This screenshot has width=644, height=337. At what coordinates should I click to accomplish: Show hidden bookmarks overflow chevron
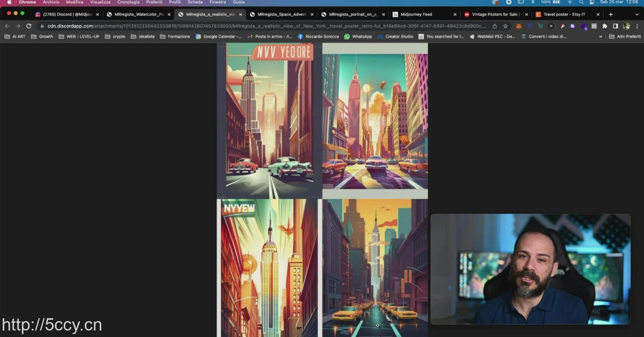(601, 36)
